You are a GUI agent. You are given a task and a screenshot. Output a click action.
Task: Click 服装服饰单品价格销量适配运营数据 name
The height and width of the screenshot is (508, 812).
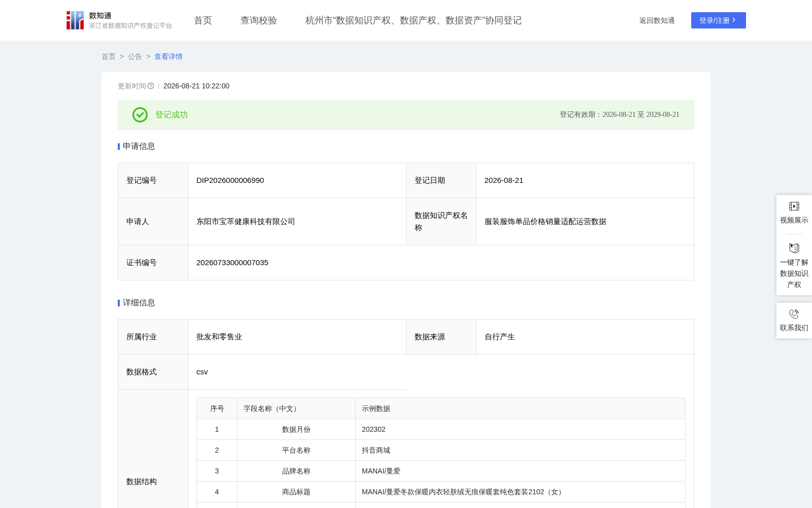coord(546,221)
